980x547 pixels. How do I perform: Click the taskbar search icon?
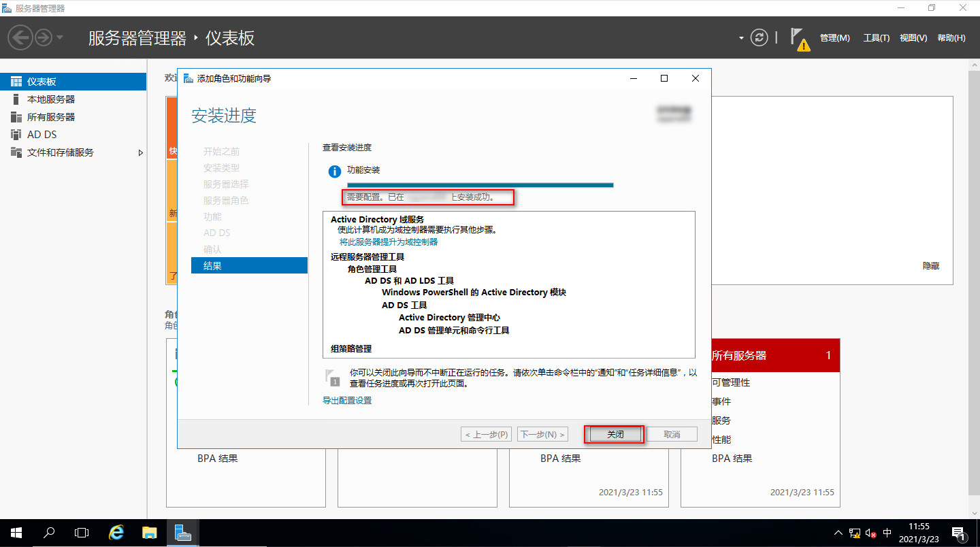coord(49,533)
